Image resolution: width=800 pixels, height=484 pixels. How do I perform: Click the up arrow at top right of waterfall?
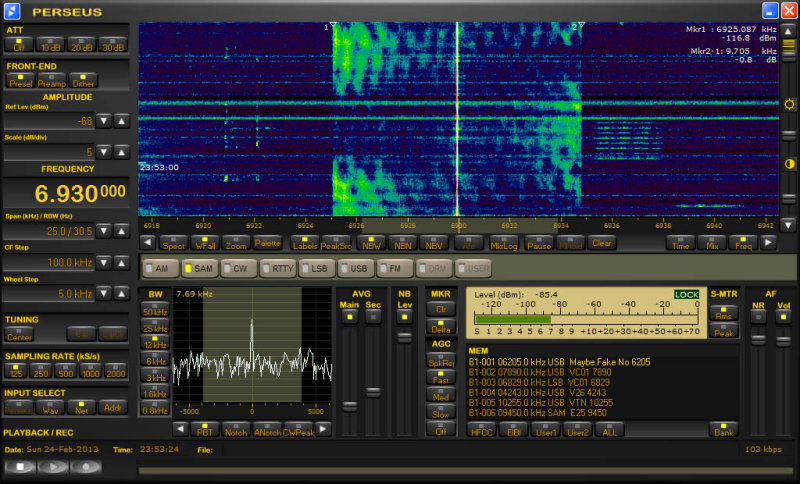pos(788,31)
